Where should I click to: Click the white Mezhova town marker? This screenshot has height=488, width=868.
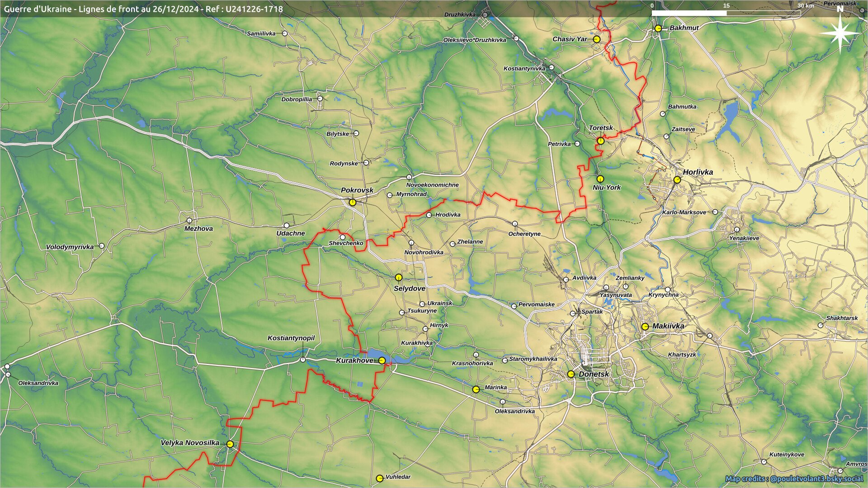point(189,221)
